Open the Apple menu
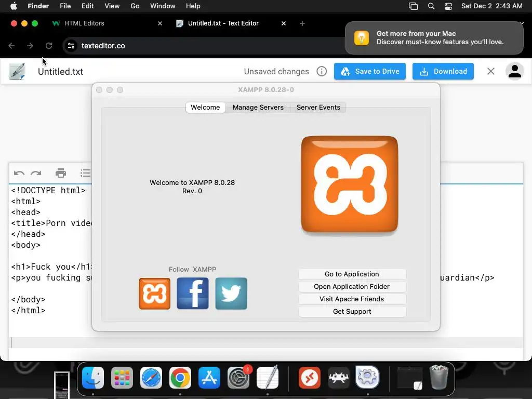 pyautogui.click(x=14, y=6)
